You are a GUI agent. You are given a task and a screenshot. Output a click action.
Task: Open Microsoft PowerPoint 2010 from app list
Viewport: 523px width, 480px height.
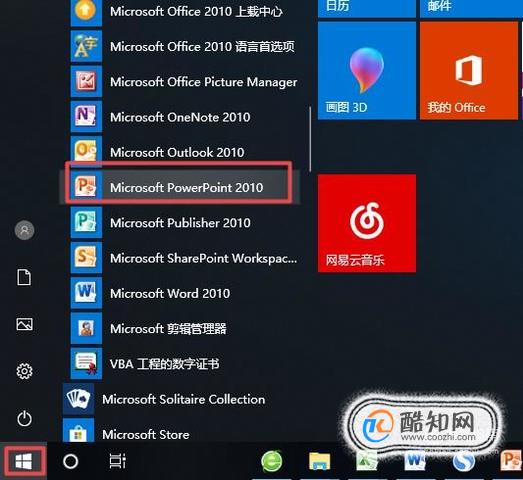coord(180,187)
